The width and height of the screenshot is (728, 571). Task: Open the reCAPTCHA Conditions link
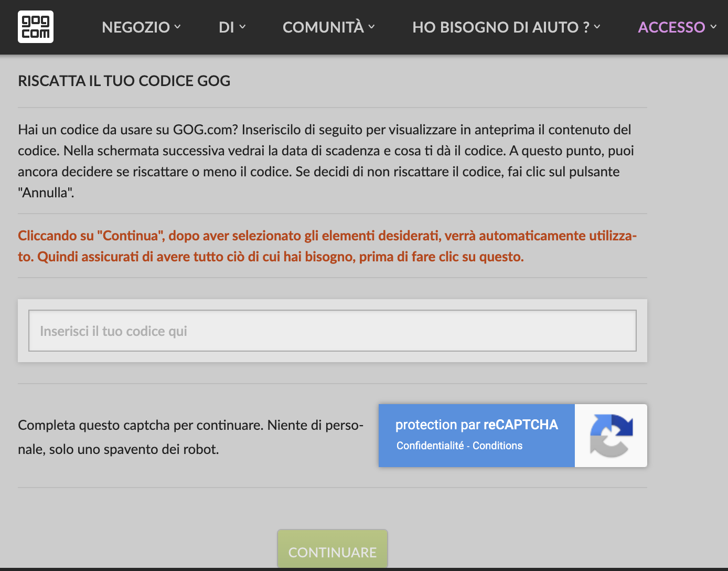497,446
